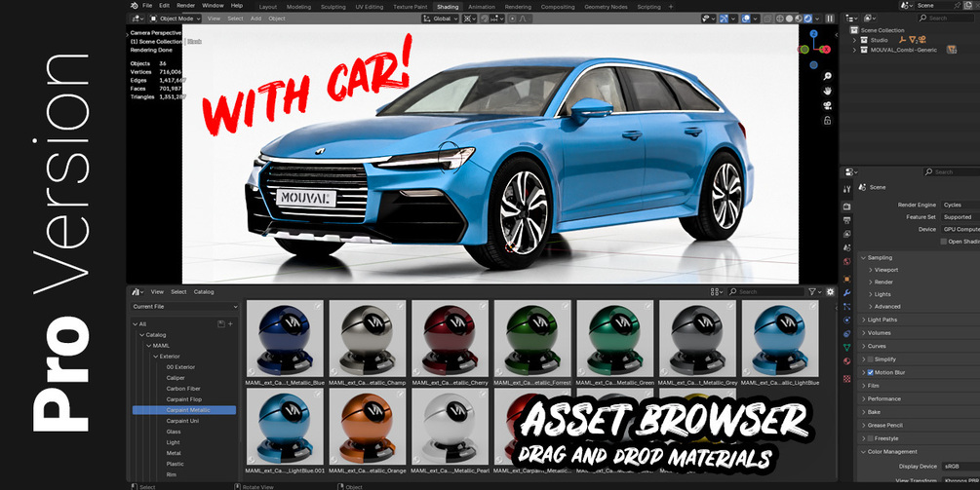The image size is (980, 490).
Task: Switch to rendered viewport shading
Action: [807, 19]
